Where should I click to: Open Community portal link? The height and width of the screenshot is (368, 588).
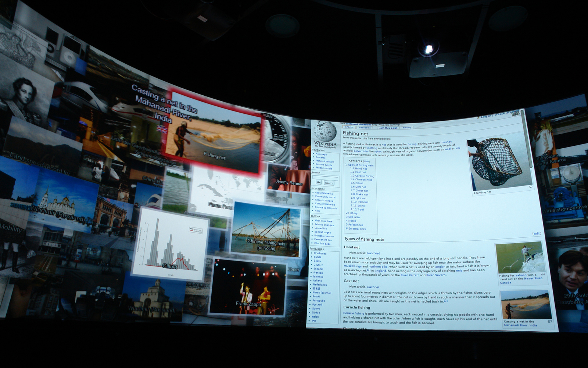click(325, 197)
